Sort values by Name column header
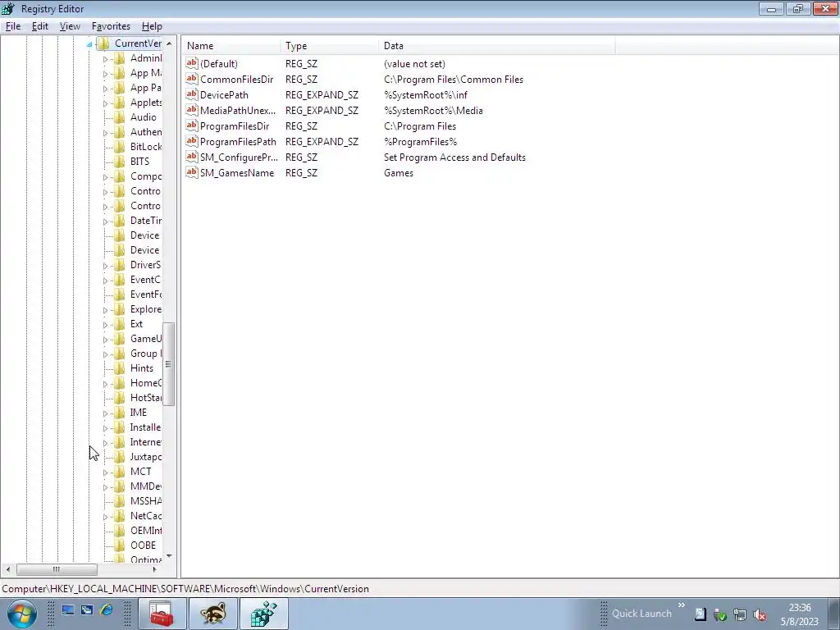The image size is (840, 630). click(231, 46)
